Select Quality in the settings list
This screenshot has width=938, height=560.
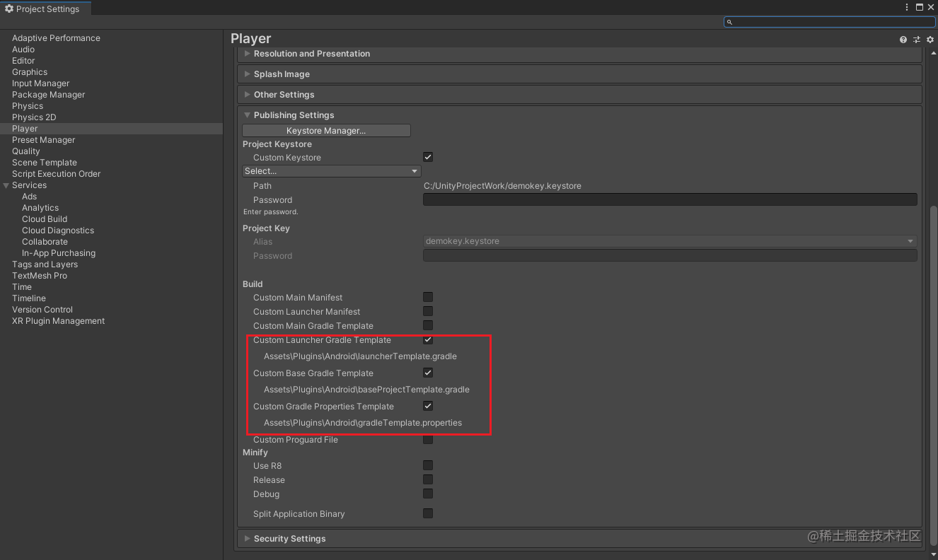tap(26, 151)
